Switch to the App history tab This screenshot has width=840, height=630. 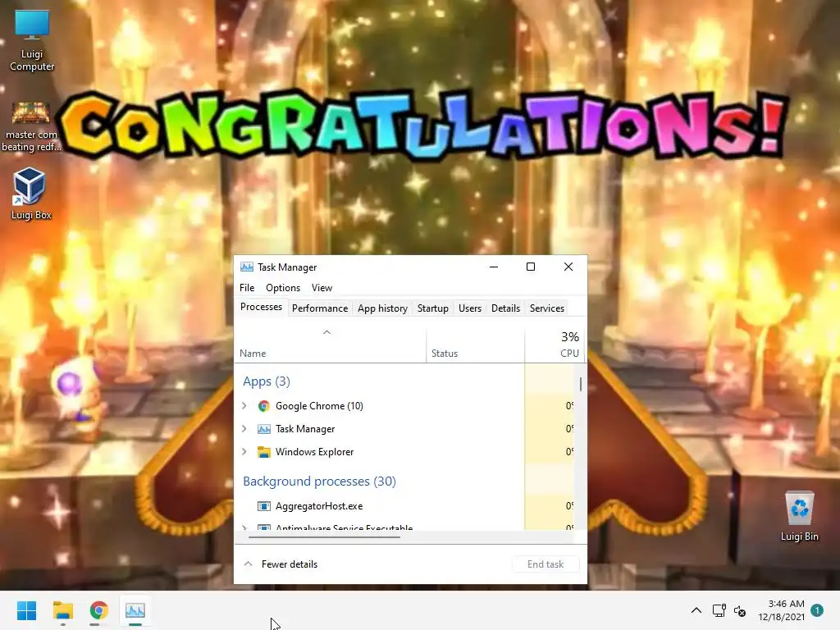tap(382, 308)
